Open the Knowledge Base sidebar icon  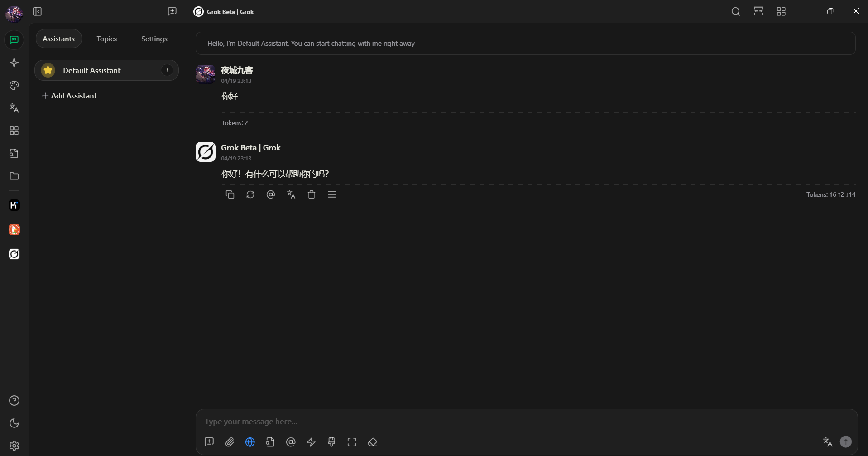(14, 153)
